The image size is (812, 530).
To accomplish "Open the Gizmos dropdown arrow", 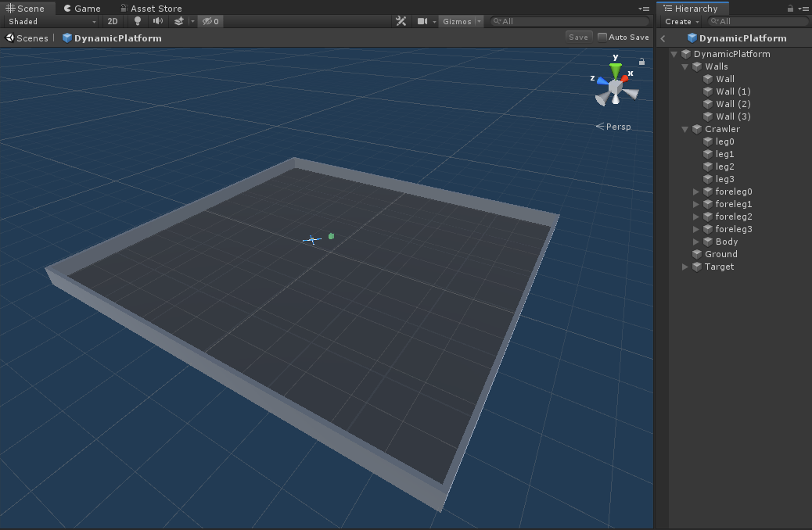I will pyautogui.click(x=479, y=21).
